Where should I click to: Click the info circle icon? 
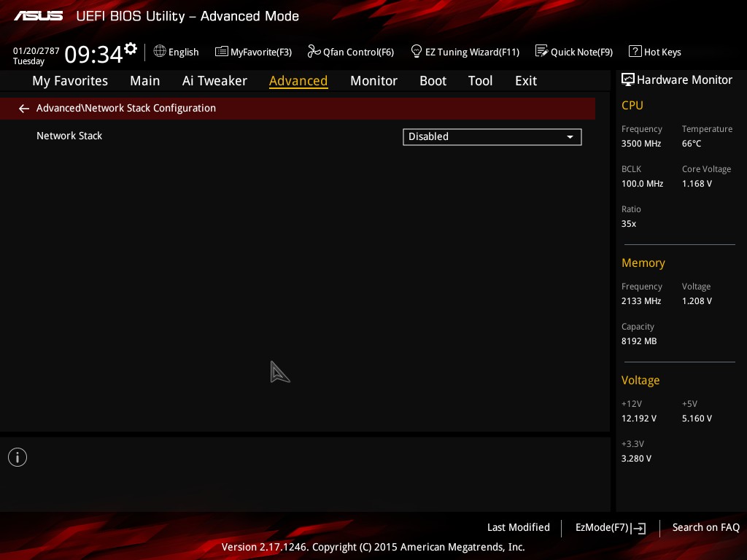click(x=18, y=457)
